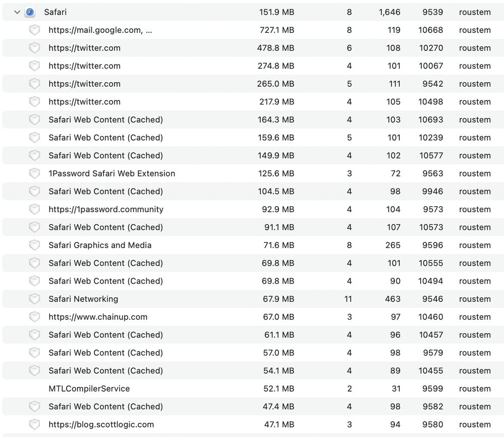This screenshot has width=504, height=437.
Task: Collapse the Safari process group
Action: pyautogui.click(x=17, y=12)
